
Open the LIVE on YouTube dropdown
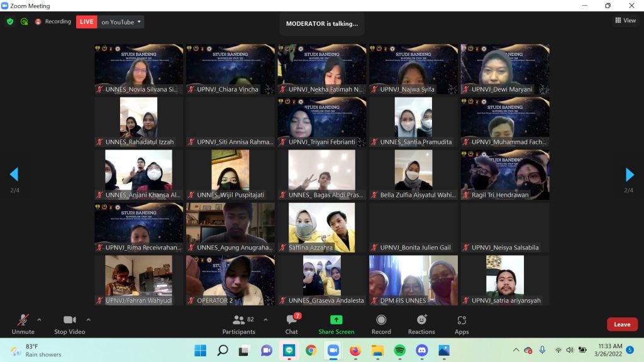(x=140, y=21)
